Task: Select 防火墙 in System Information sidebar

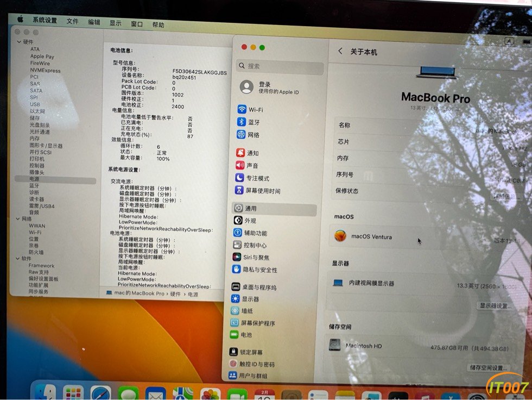Action: pos(36,252)
